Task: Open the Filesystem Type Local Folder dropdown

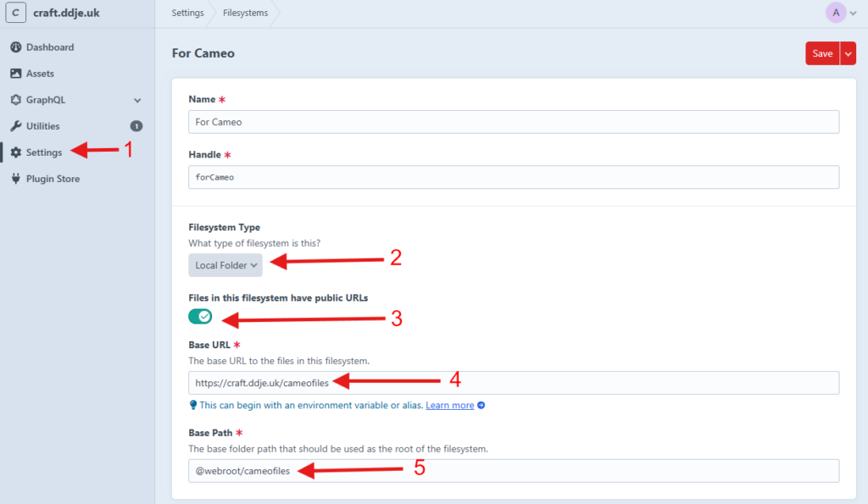Action: click(x=225, y=265)
